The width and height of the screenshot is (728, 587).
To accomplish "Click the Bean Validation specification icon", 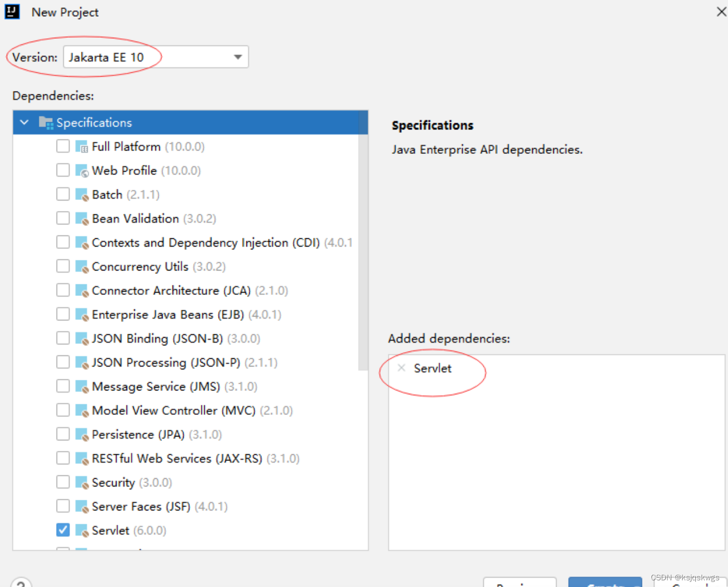I will (x=82, y=218).
